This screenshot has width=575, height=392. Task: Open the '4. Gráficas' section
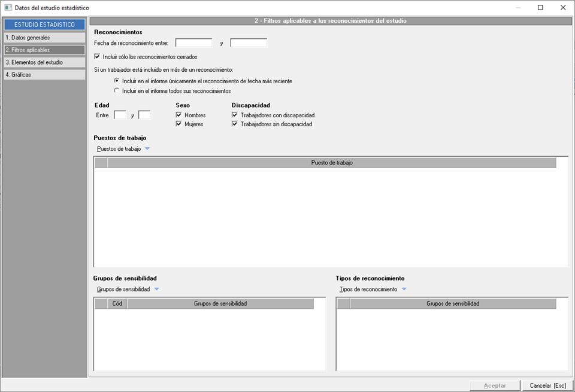click(x=44, y=75)
